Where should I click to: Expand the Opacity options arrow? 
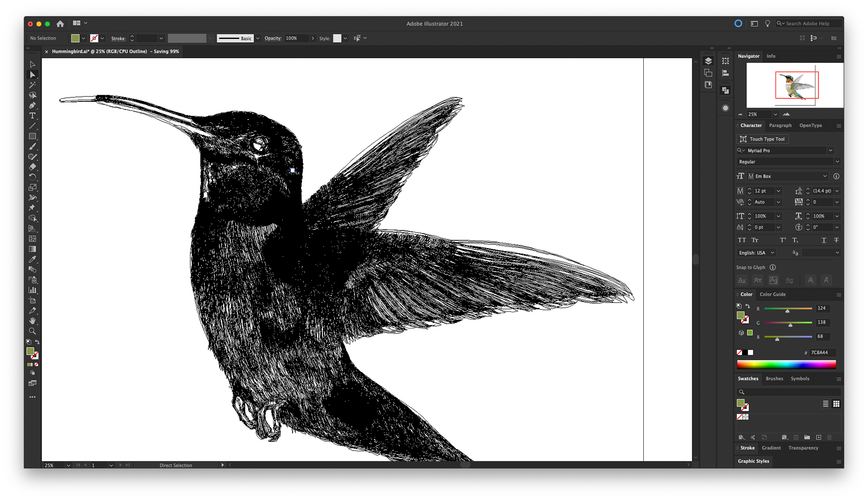(x=312, y=38)
